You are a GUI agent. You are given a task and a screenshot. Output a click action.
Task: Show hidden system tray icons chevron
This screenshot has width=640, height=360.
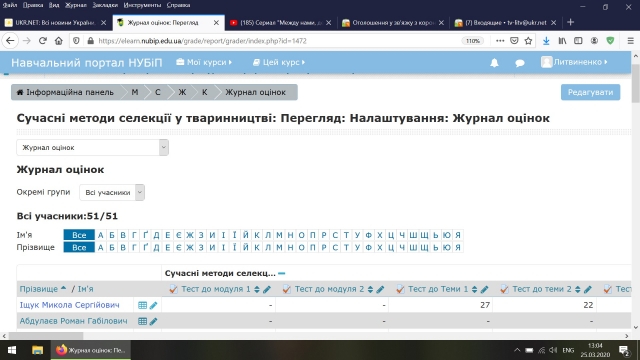coord(517,350)
